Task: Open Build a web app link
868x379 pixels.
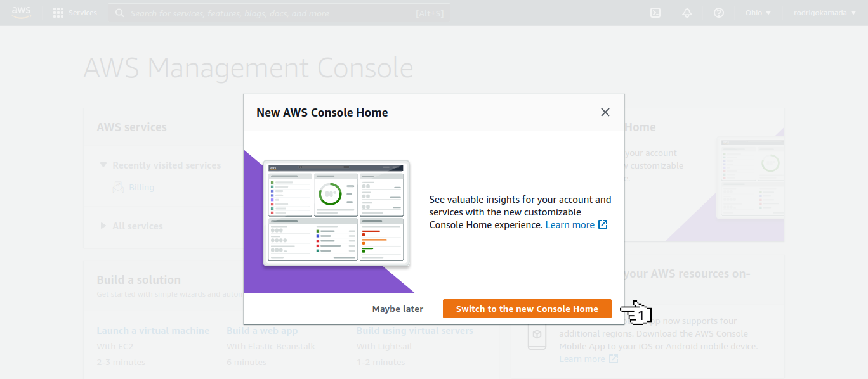Action: [262, 331]
